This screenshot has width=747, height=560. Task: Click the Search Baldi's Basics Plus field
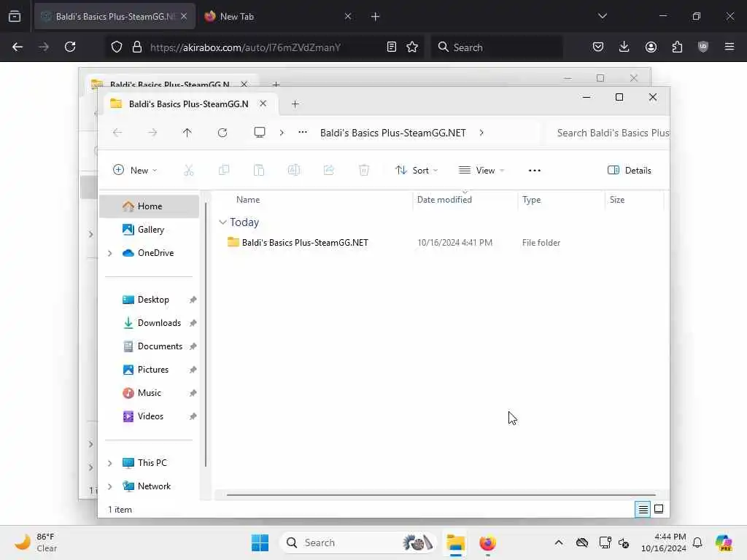(609, 133)
